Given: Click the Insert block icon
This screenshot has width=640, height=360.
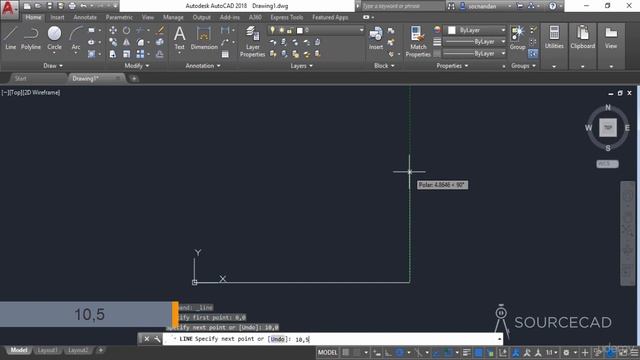Looking at the screenshot, I should 376,38.
